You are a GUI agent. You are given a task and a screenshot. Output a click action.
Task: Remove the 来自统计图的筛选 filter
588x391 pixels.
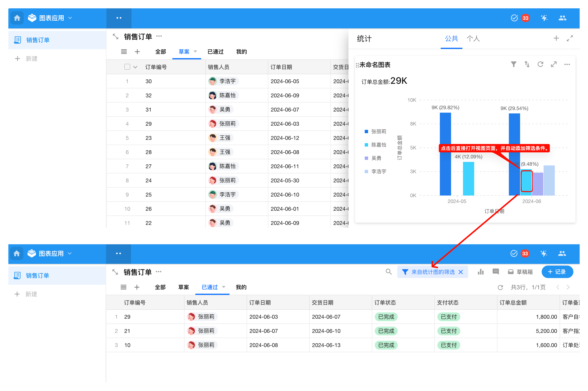(x=461, y=272)
